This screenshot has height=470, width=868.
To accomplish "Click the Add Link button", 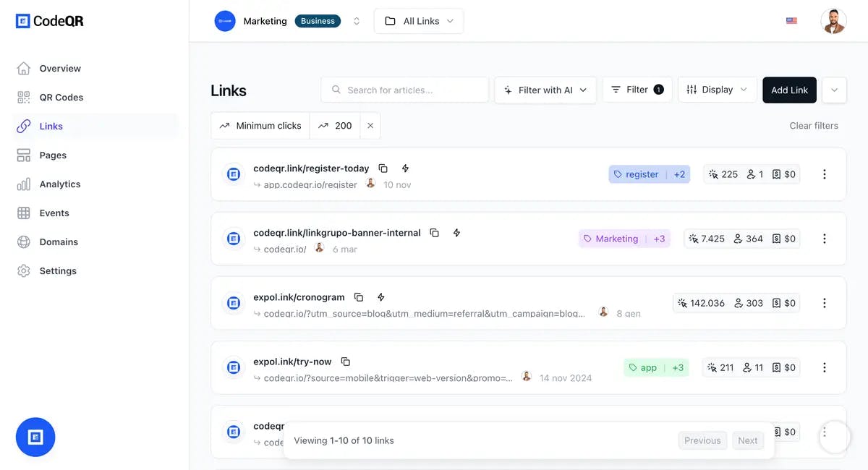I will click(789, 90).
